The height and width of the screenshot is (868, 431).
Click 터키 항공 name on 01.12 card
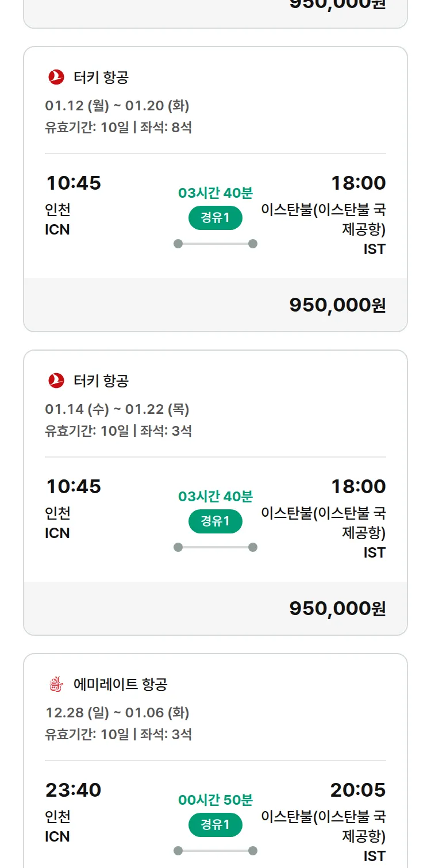pos(101,77)
